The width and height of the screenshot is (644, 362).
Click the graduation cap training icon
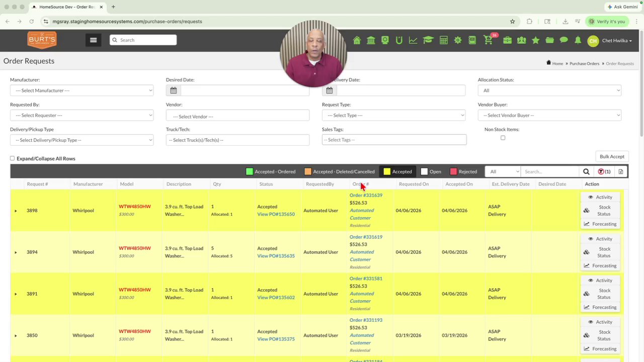tap(428, 40)
